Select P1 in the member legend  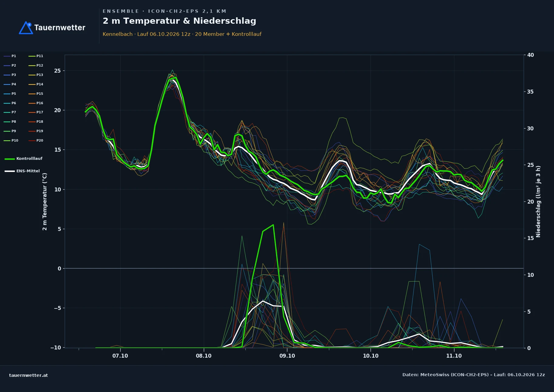coord(10,56)
